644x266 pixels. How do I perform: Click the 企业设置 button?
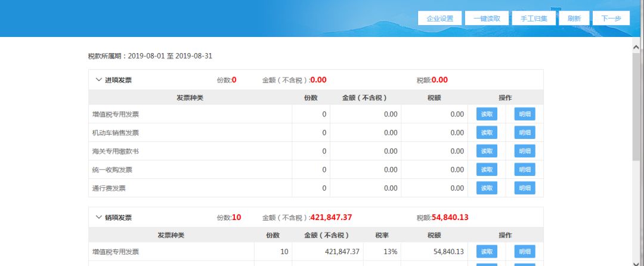click(x=440, y=18)
